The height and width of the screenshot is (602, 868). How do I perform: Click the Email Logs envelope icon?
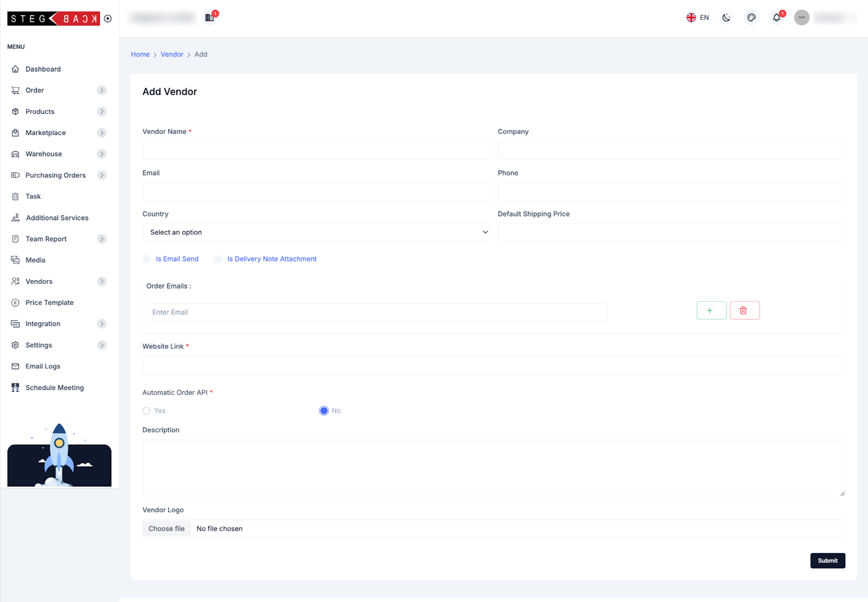click(15, 366)
